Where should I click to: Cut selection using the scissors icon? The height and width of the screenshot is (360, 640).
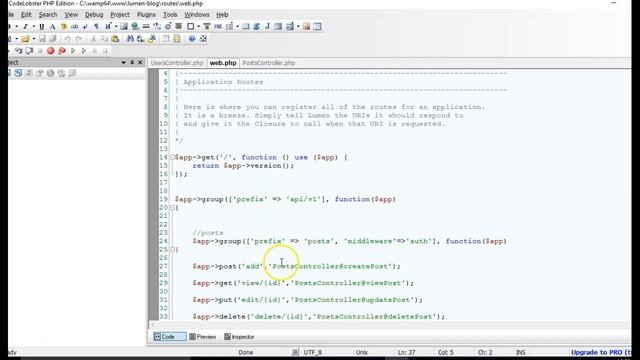tap(93, 39)
